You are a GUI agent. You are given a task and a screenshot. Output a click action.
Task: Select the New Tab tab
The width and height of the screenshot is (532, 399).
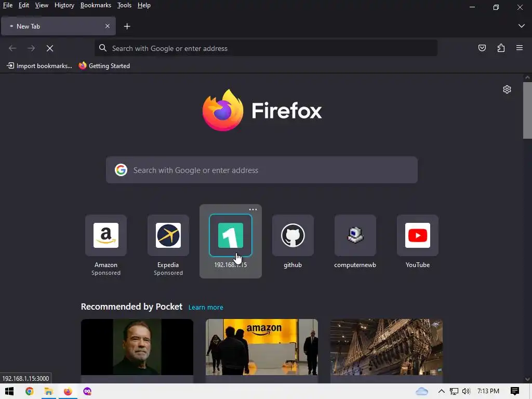point(58,26)
